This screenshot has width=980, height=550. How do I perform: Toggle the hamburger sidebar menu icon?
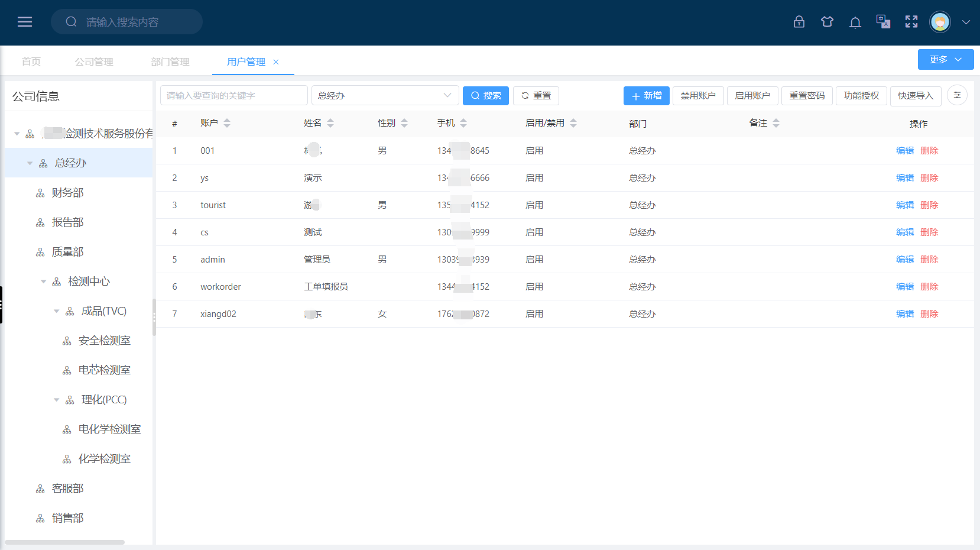[25, 22]
